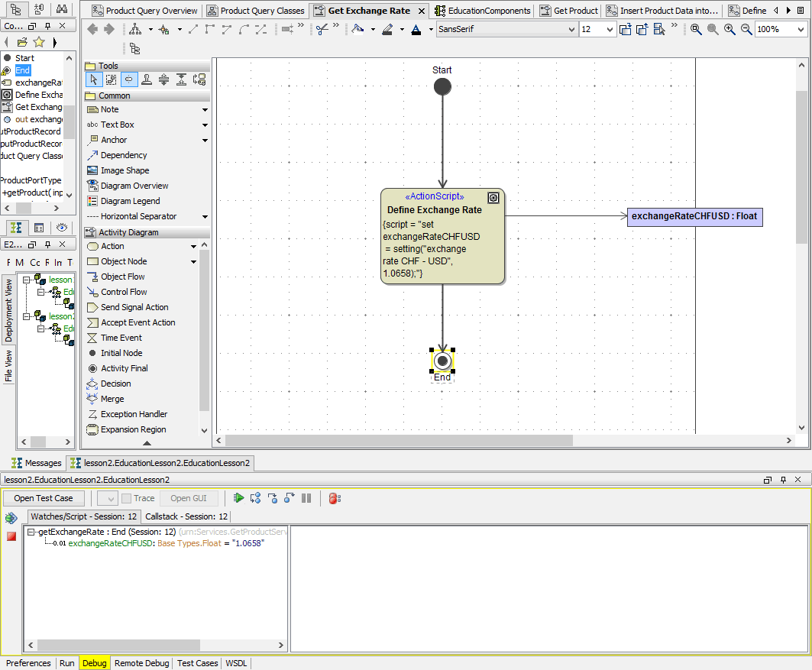Open the font color picker button
The image size is (812, 670).
[416, 30]
